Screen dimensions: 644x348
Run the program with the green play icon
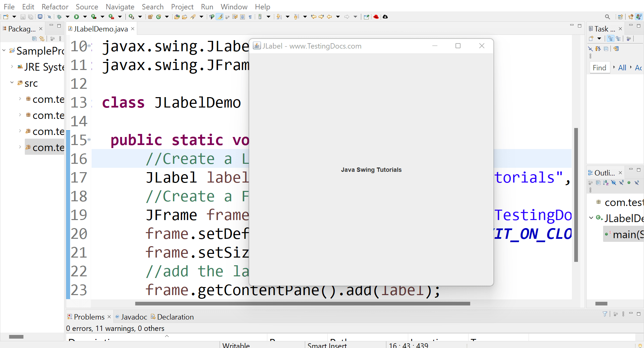click(x=76, y=17)
